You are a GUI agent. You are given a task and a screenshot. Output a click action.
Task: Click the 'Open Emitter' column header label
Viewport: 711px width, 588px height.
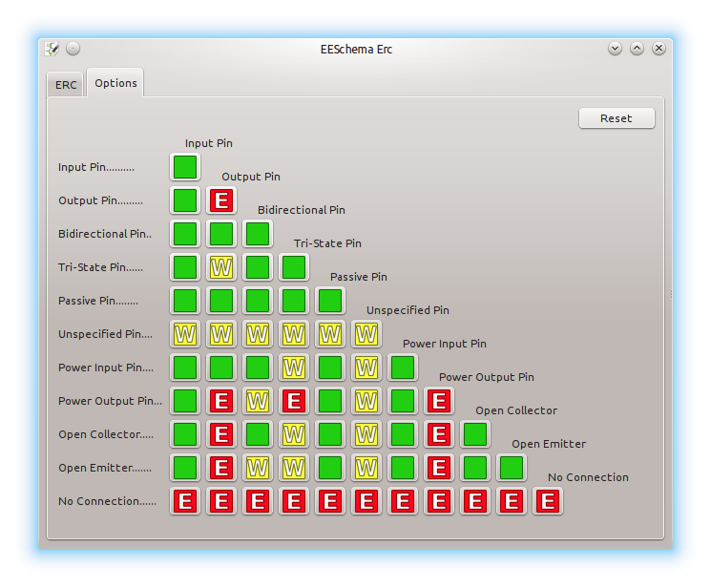coord(549,444)
